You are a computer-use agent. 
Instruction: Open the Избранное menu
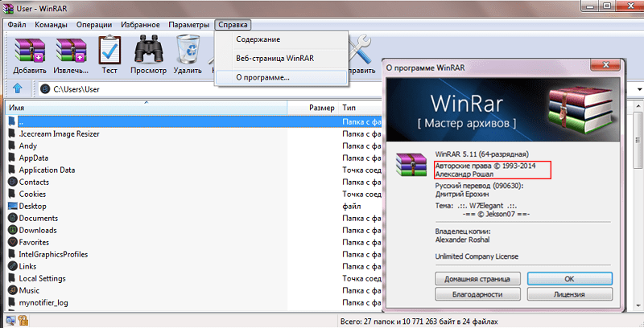point(140,25)
